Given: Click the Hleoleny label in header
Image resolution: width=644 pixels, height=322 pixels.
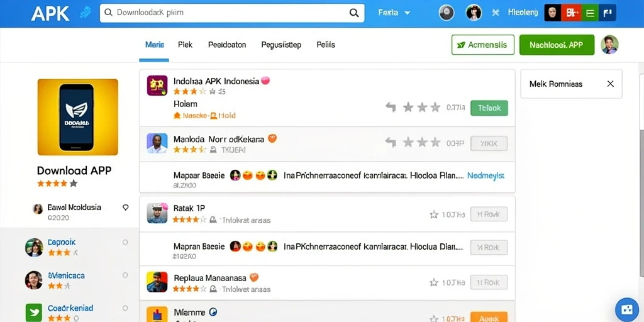Looking at the screenshot, I should (x=523, y=13).
